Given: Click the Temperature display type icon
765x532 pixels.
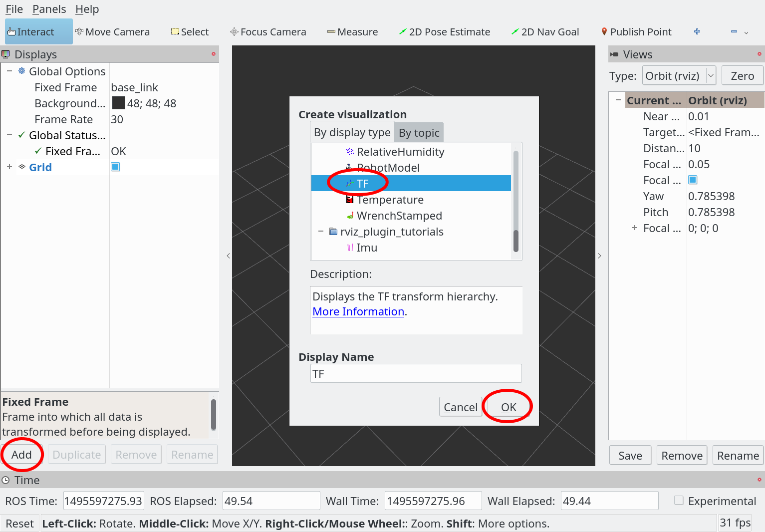Looking at the screenshot, I should click(350, 199).
